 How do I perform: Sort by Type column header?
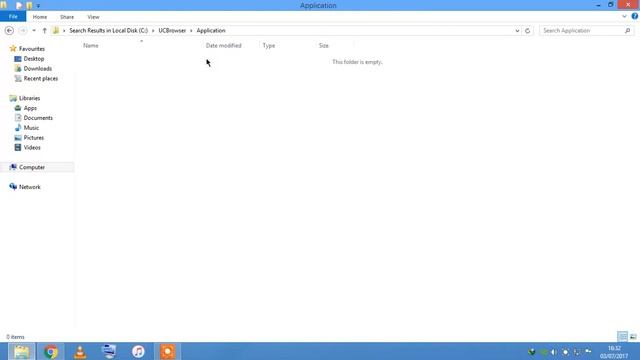pyautogui.click(x=269, y=46)
